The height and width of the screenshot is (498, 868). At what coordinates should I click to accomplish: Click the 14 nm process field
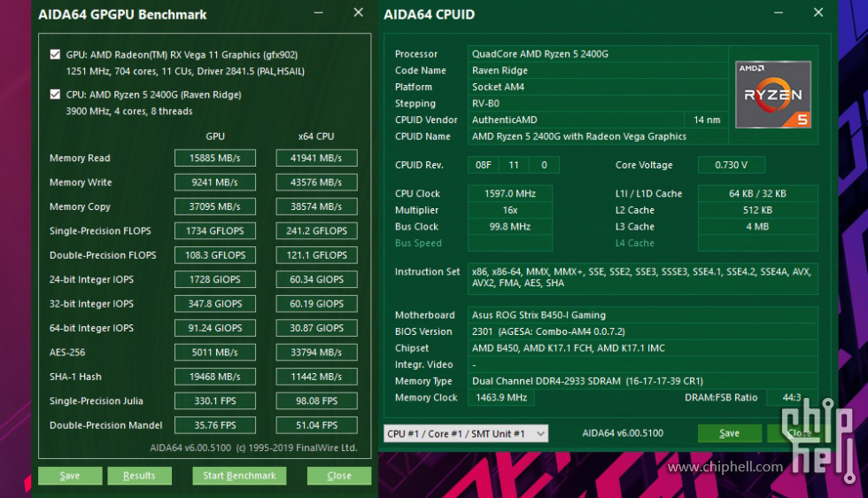tap(707, 120)
